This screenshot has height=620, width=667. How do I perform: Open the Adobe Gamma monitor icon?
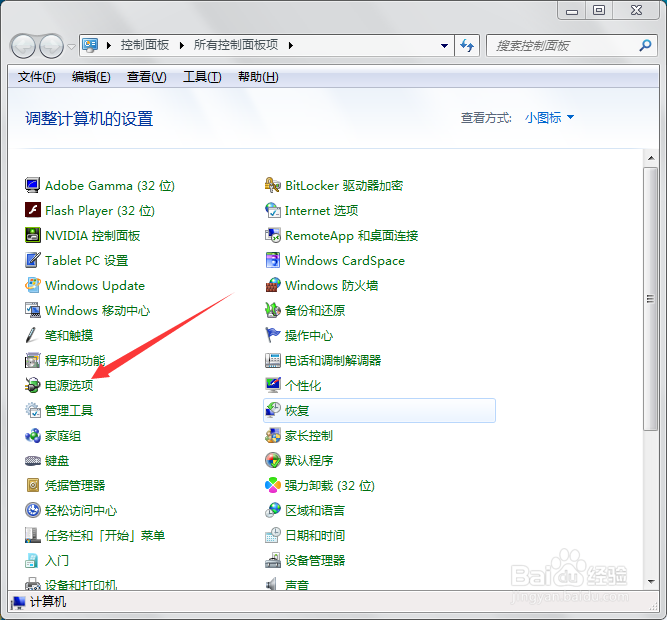point(32,185)
